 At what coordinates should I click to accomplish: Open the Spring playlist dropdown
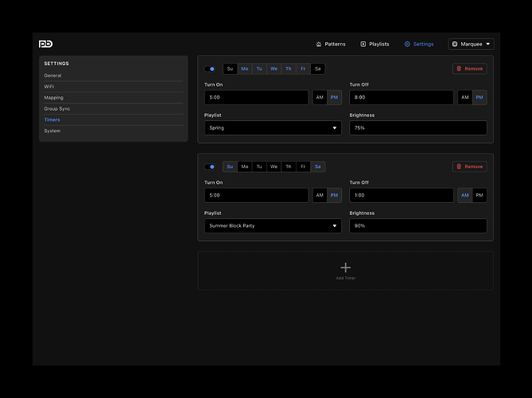point(273,128)
